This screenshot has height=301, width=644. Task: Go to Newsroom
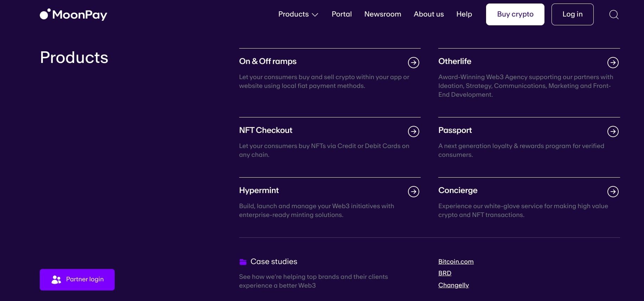pyautogui.click(x=383, y=14)
